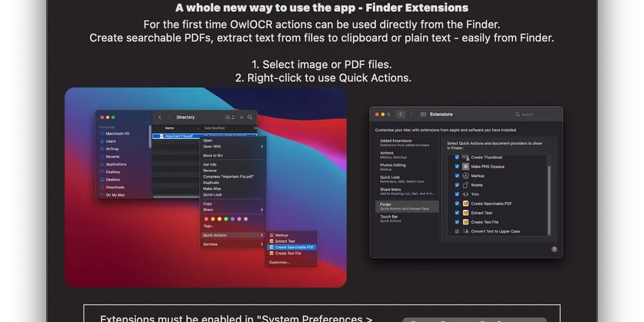Expand the Share submenu arrow
The image size is (644, 322).
(x=261, y=210)
